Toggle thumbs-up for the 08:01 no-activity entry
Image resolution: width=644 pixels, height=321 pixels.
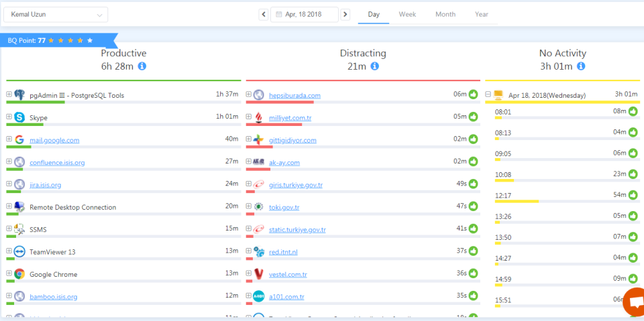[633, 111]
